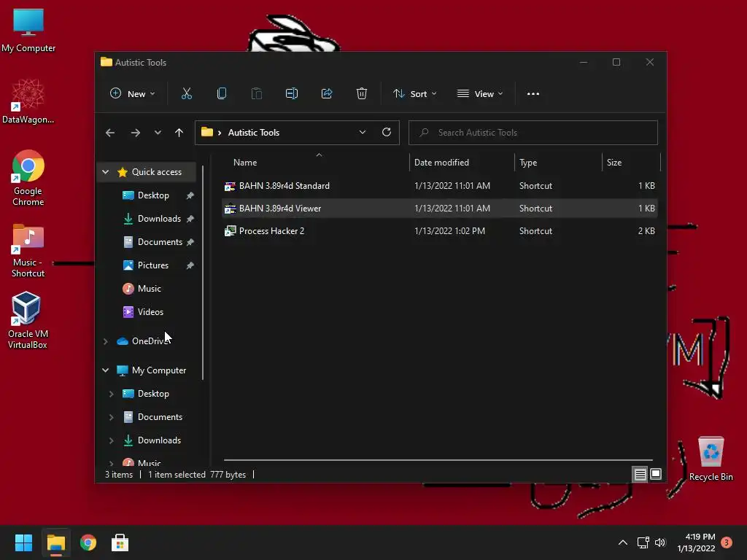The image size is (747, 560).
Task: Unpin Pictures from Quick access
Action: tap(190, 265)
